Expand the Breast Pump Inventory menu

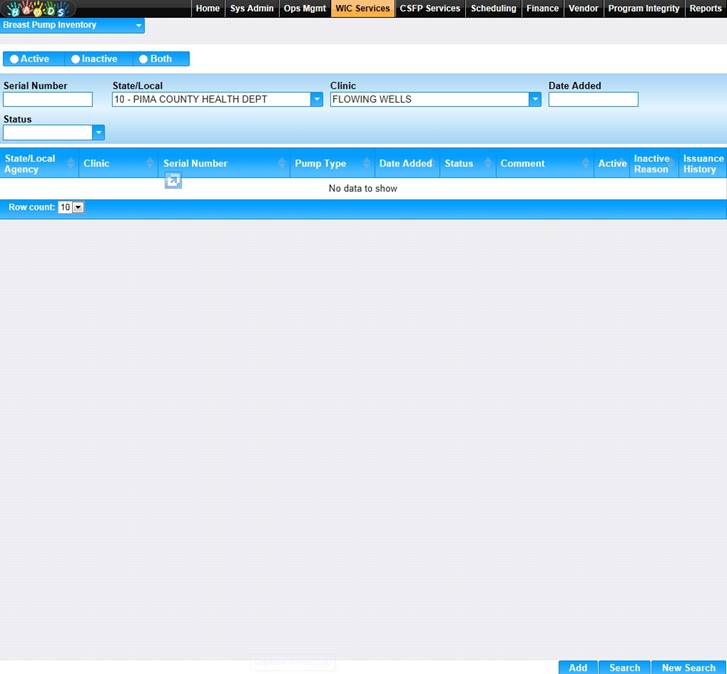138,25
